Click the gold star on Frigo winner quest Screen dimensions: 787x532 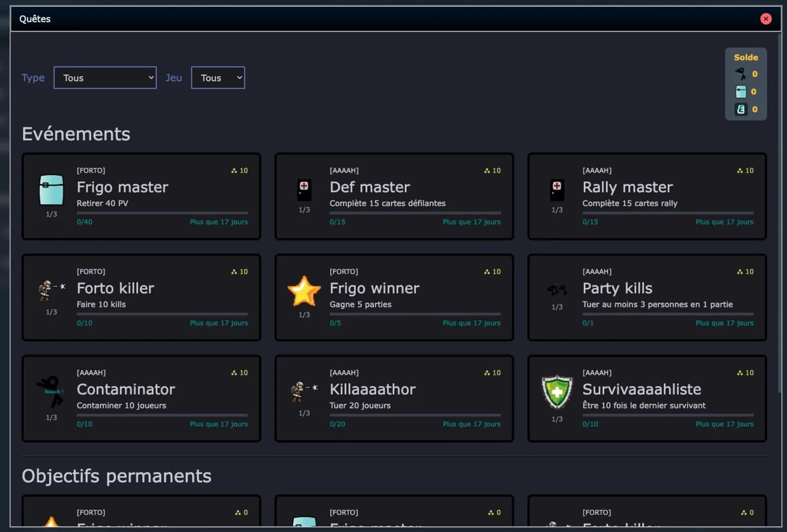point(304,291)
